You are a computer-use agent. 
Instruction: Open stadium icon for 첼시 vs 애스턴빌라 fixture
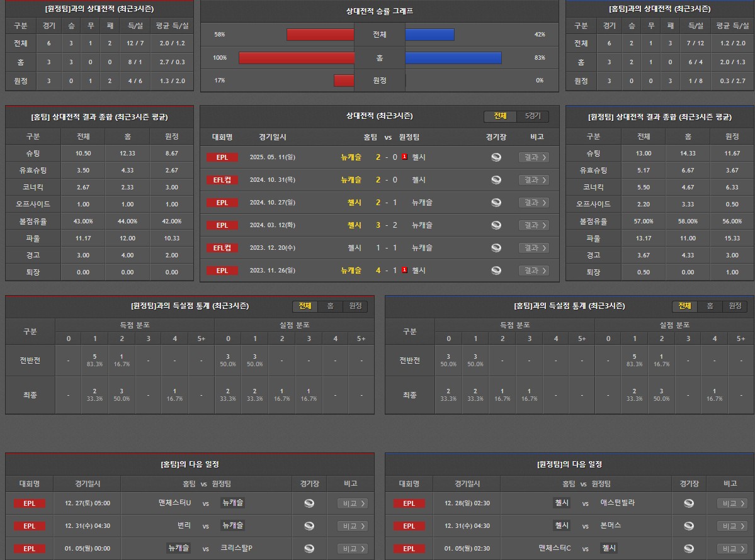tap(689, 503)
